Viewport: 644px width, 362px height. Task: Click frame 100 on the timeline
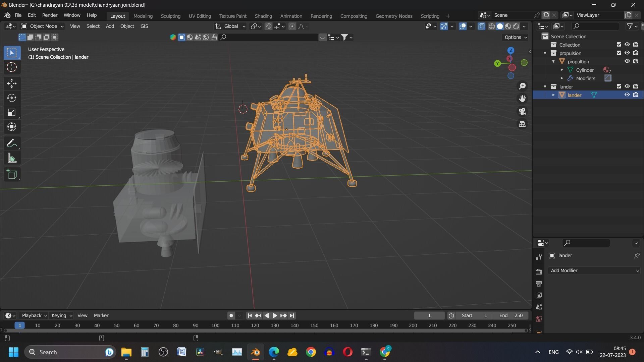(x=215, y=325)
